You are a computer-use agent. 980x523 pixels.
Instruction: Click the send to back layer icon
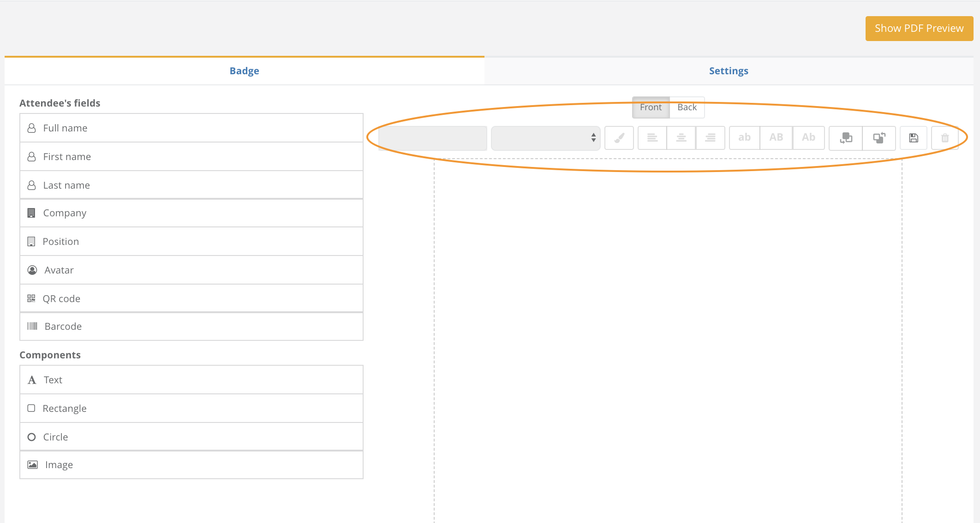coord(846,138)
